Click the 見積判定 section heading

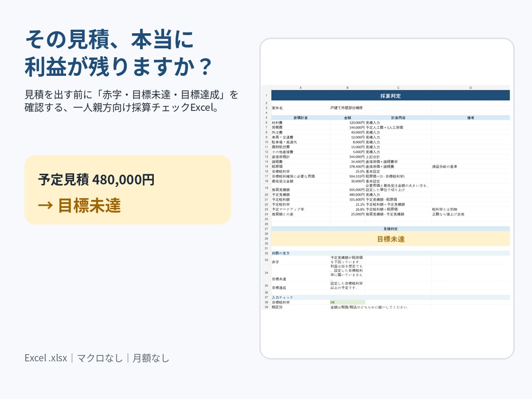[391, 229]
